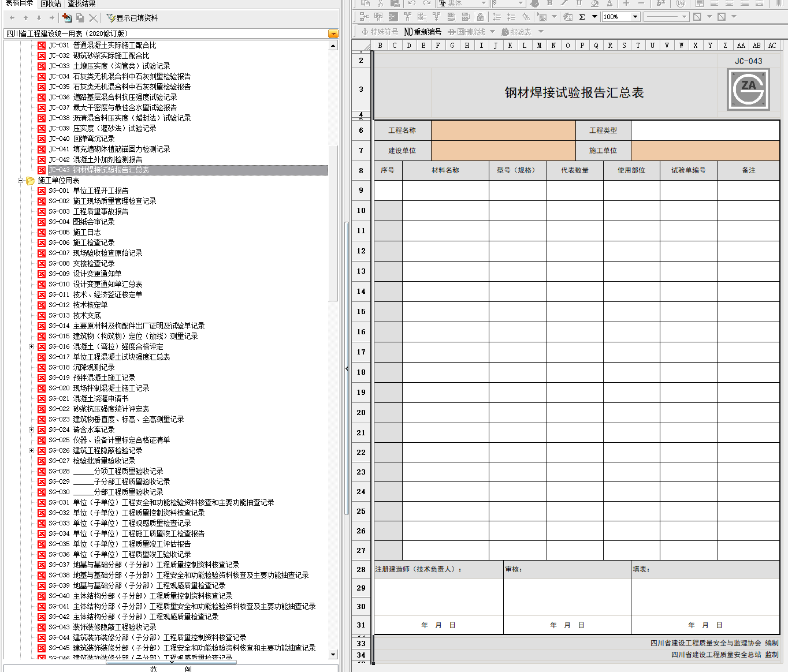Expand the SG-026 建筑工程隐蔽检验记录 node
Viewport: 788px width, 672px height.
coord(31,450)
